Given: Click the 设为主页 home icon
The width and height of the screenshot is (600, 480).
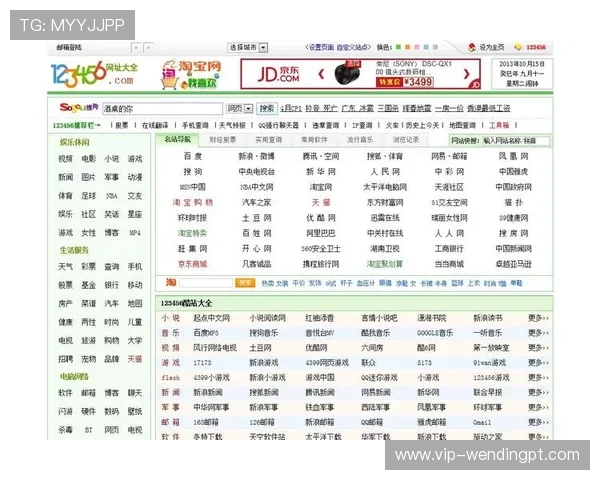Looking at the screenshot, I should pos(472,47).
